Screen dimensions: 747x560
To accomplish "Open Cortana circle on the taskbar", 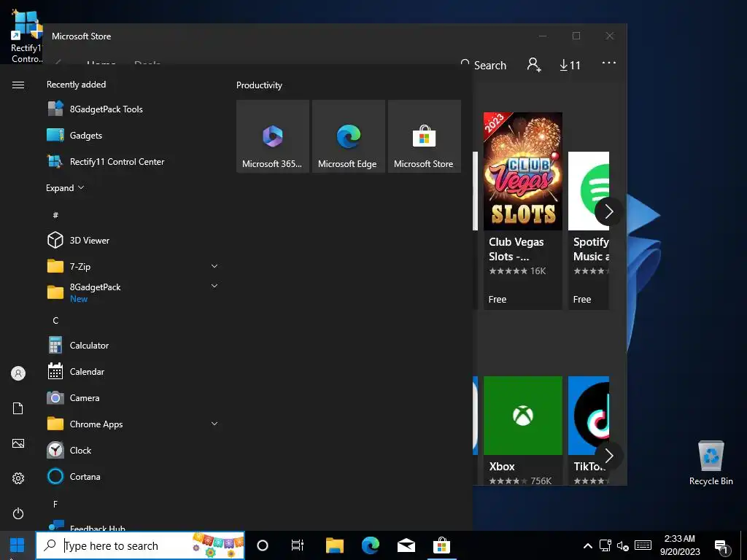I will (263, 545).
